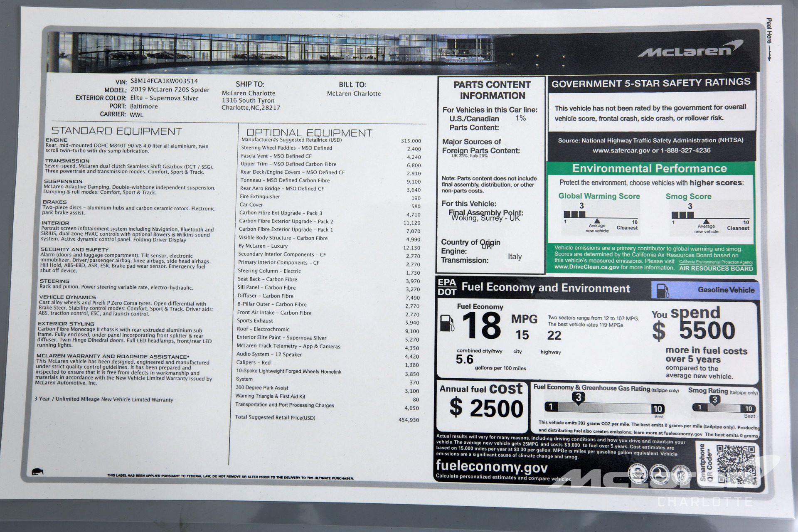Select model text 2019 McLaren 720S Spider
The height and width of the screenshot is (532, 798).
coord(170,90)
